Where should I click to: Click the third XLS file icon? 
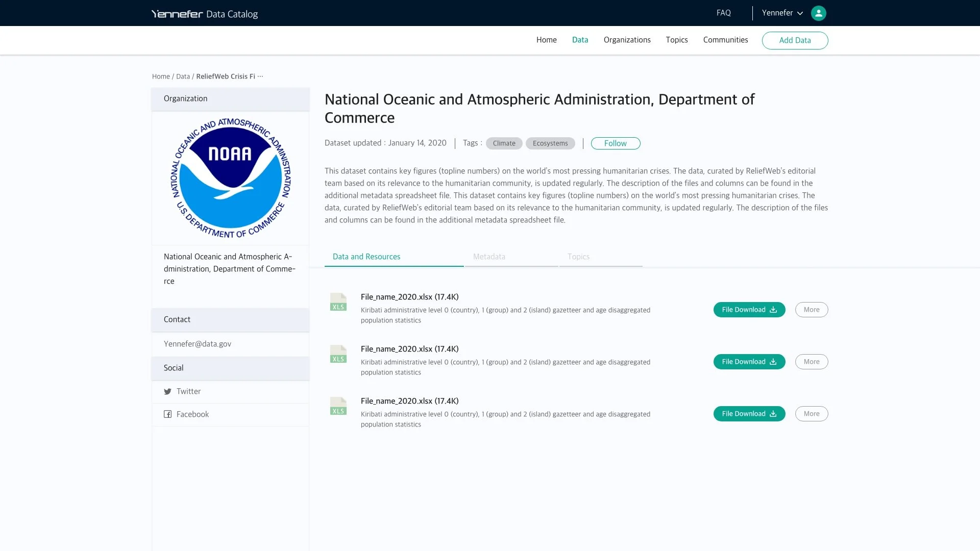[338, 406]
